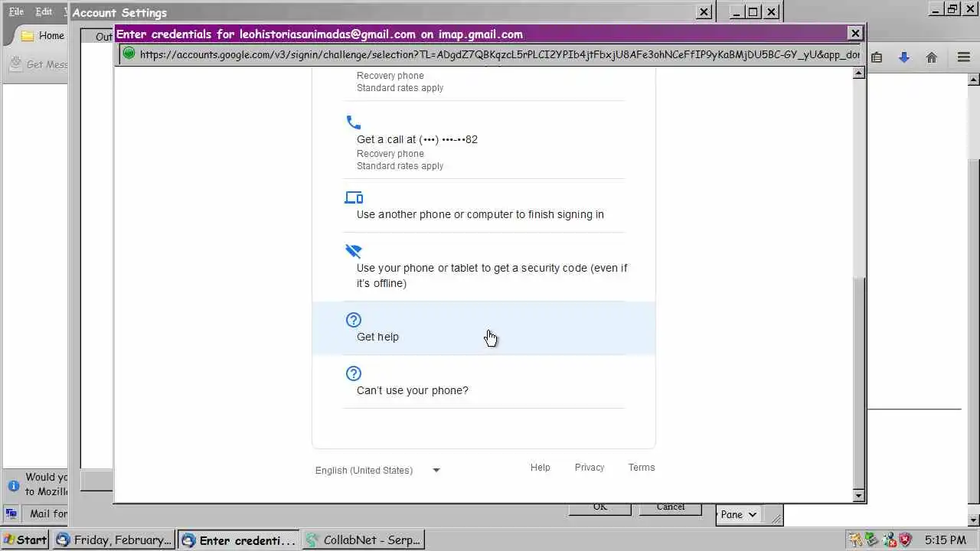Screen dimensions: 980x551
Task: Click the blue download arrow icon in Thunderbird toolbar
Action: click(x=904, y=57)
